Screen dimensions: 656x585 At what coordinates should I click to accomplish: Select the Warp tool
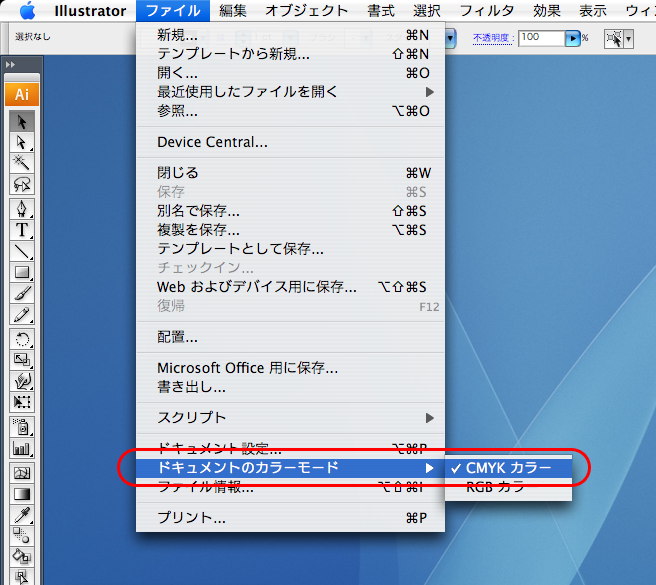point(22,381)
